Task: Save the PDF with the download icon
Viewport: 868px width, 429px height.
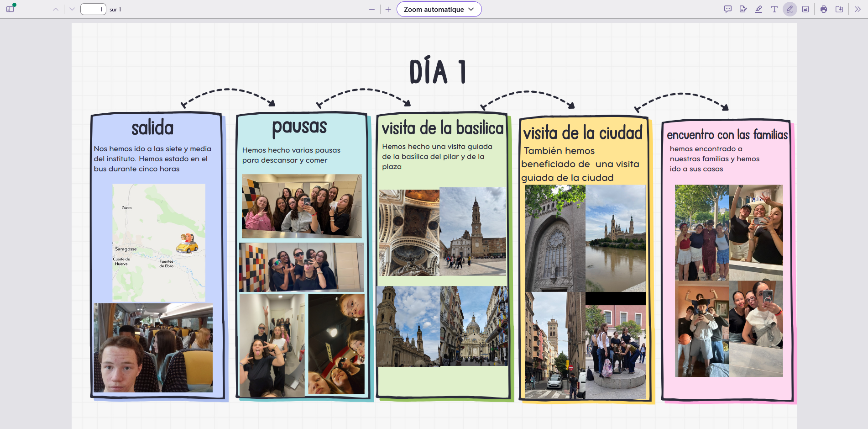Action: (839, 9)
